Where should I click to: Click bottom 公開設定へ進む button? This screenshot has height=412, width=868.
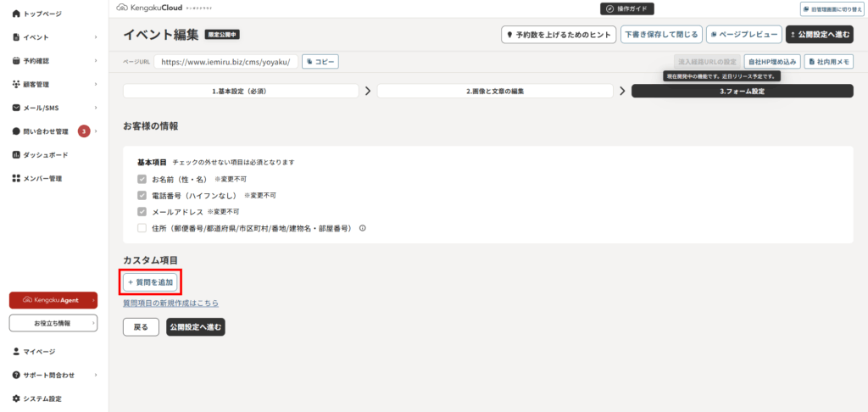[x=196, y=327]
